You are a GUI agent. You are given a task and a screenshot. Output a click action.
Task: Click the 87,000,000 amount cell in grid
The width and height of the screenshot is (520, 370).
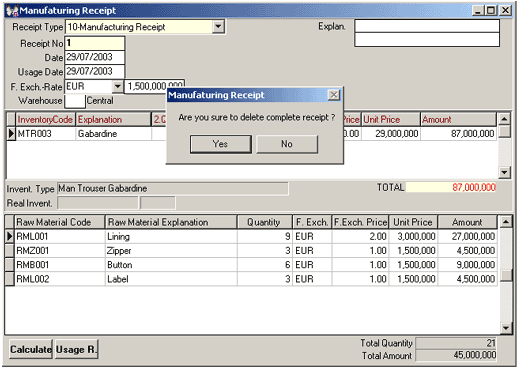tap(458, 134)
